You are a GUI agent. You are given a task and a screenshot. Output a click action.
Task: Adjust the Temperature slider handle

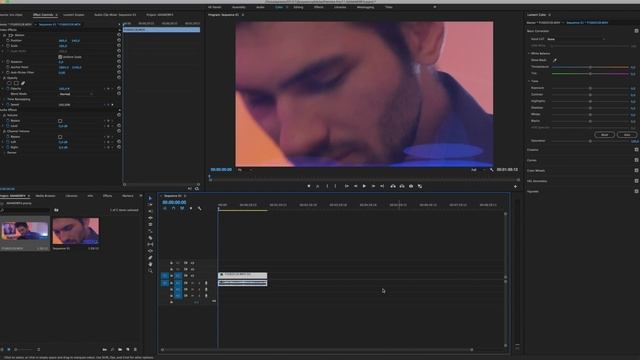590,67
